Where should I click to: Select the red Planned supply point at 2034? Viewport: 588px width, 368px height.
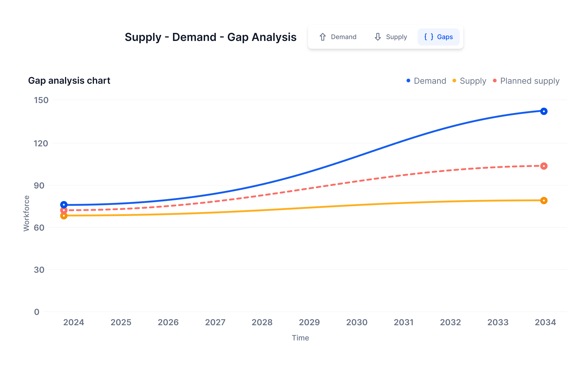pyautogui.click(x=544, y=166)
